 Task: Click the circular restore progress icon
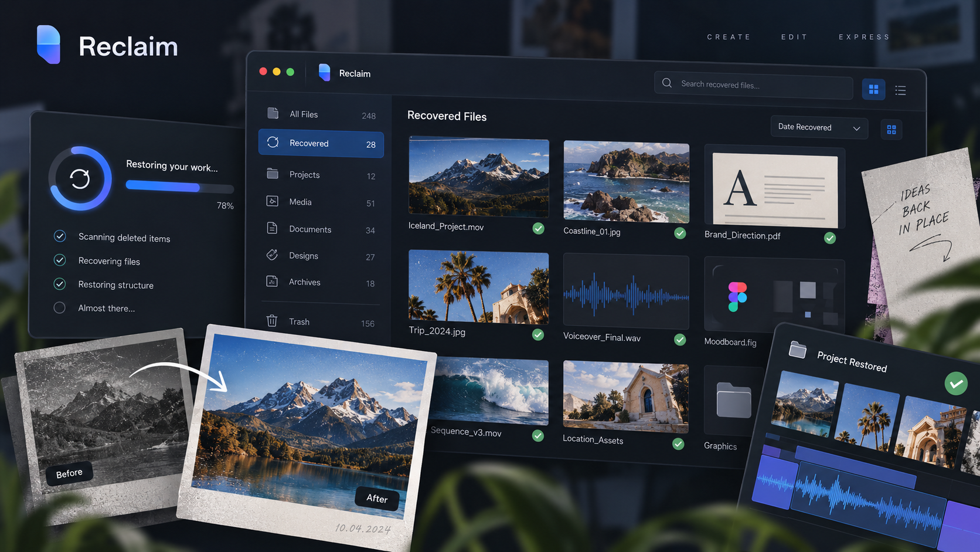coord(80,178)
